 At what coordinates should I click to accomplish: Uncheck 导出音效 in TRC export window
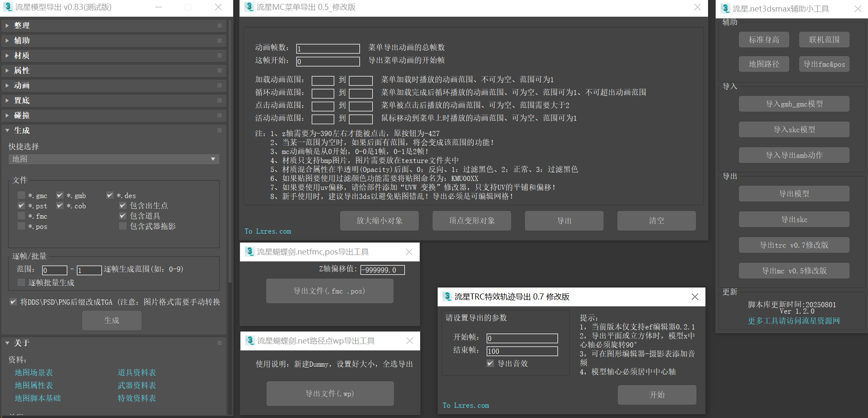[490, 364]
